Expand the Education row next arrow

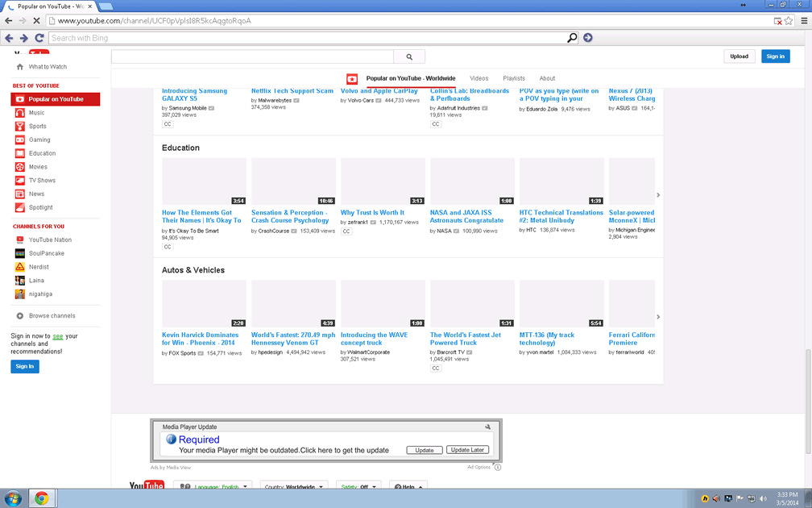[x=658, y=195]
